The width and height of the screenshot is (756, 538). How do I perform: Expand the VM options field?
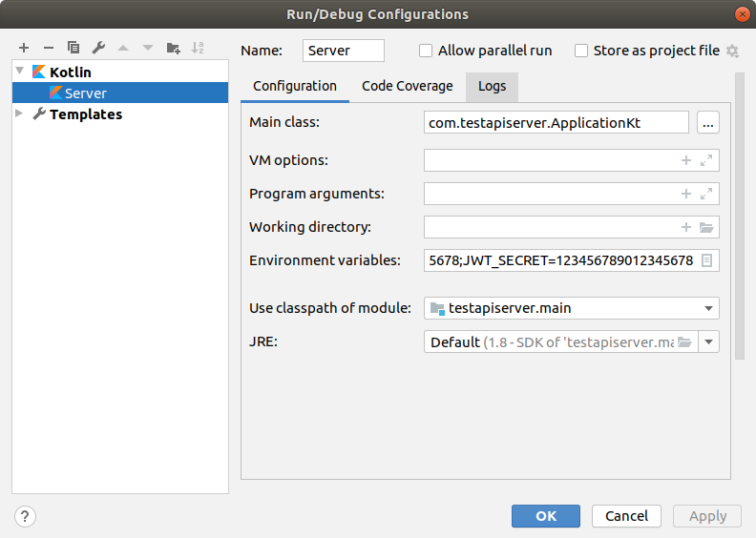click(706, 160)
